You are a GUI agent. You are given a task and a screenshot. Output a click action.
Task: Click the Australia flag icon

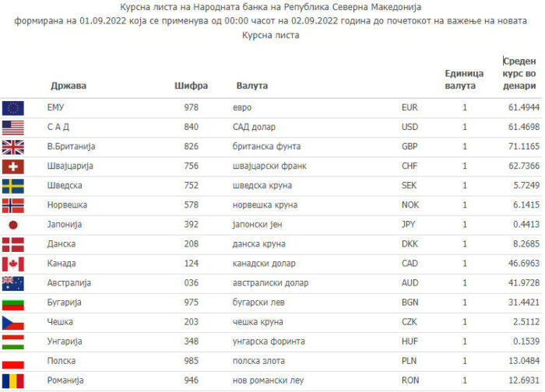(x=13, y=284)
